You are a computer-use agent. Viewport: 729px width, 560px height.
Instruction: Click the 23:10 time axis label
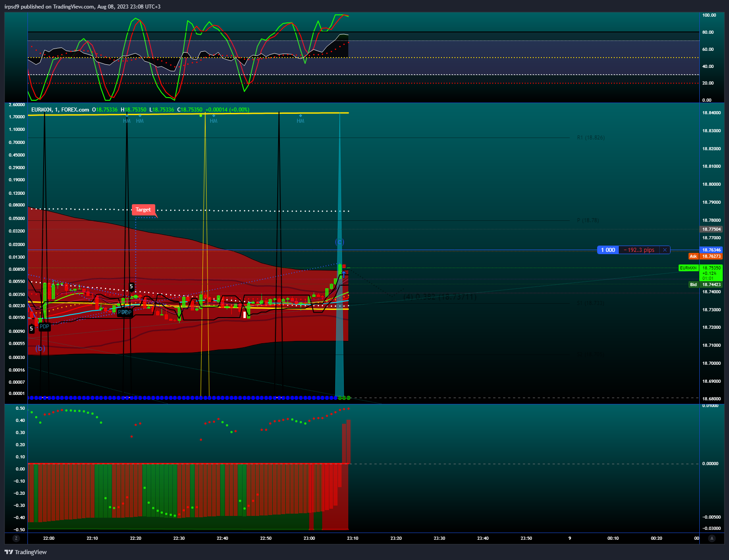(352, 538)
